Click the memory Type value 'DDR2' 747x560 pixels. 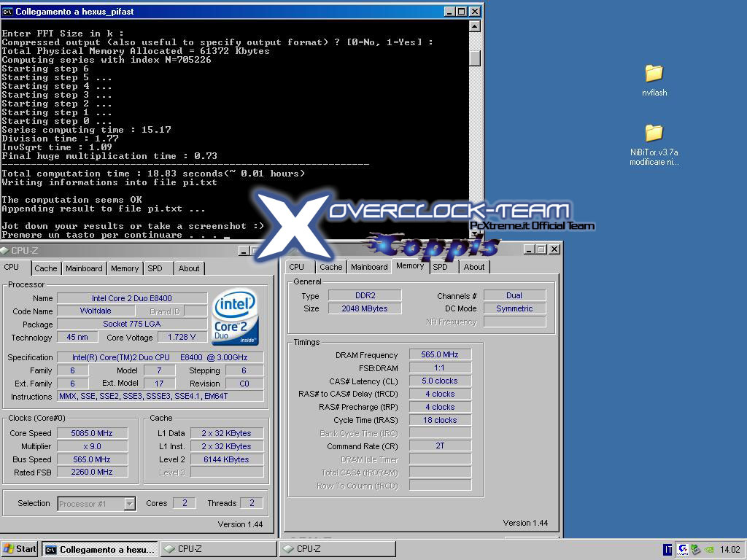(x=365, y=296)
